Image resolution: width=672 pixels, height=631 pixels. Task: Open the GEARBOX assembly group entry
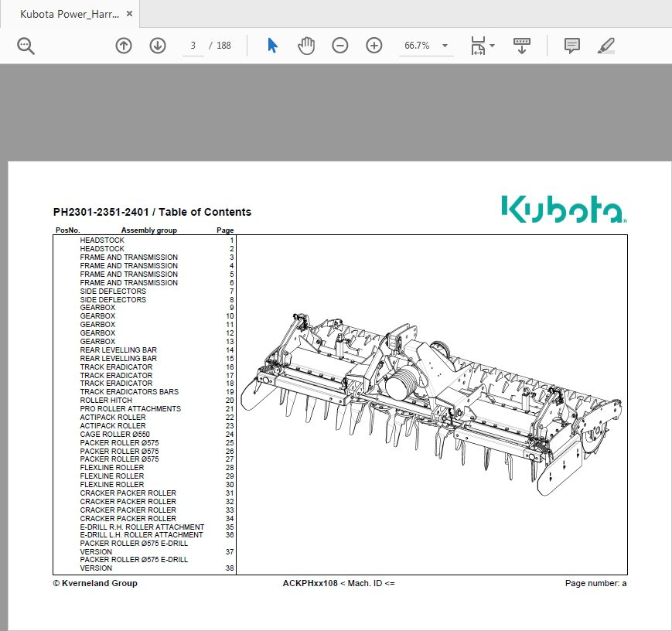tap(97, 308)
